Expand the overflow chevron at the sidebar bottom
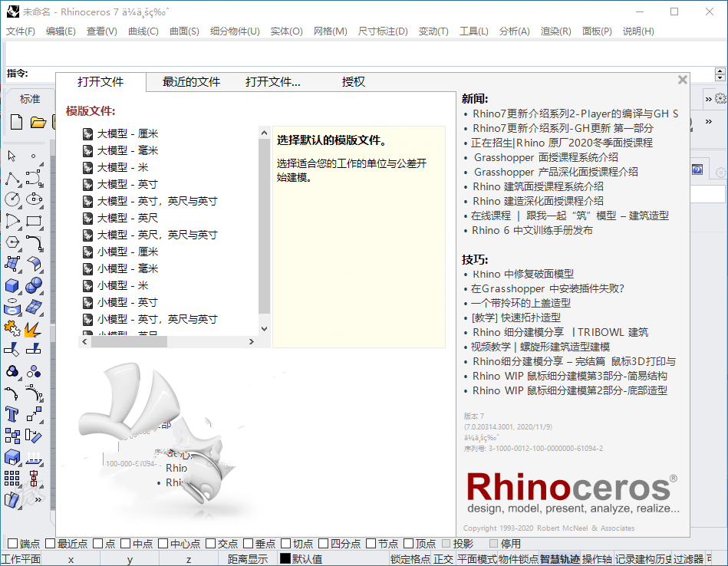 (38, 499)
